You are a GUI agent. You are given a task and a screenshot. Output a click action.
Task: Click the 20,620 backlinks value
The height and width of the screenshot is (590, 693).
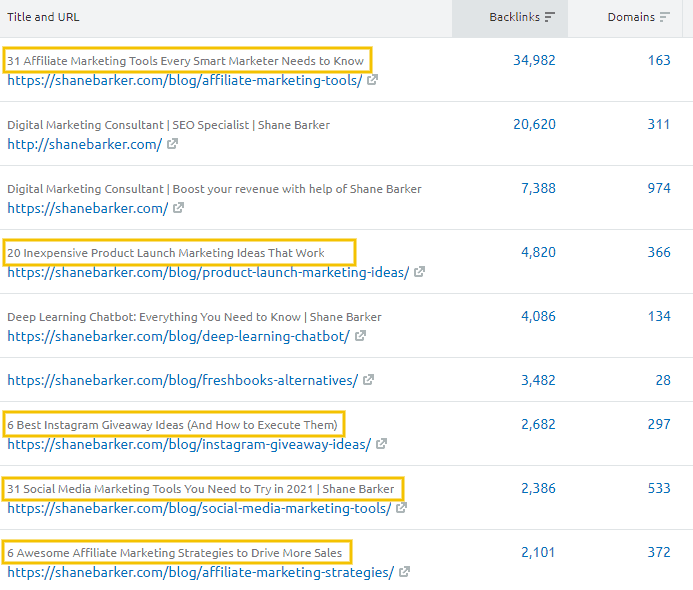pyautogui.click(x=534, y=125)
